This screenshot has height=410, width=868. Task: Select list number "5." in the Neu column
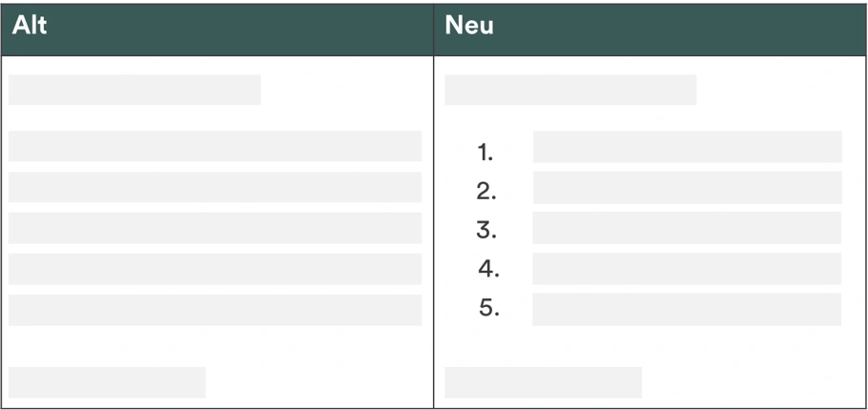click(488, 308)
